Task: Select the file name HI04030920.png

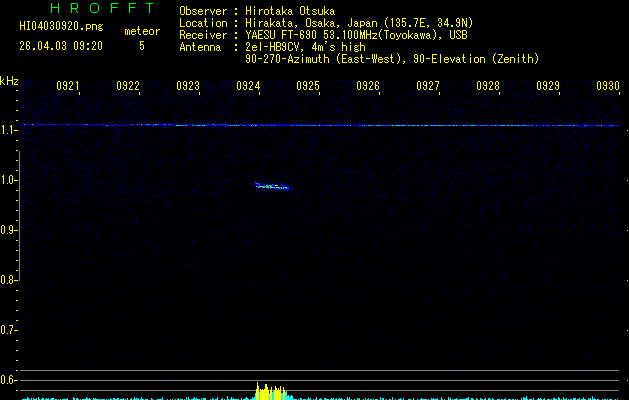Action: tap(61, 27)
